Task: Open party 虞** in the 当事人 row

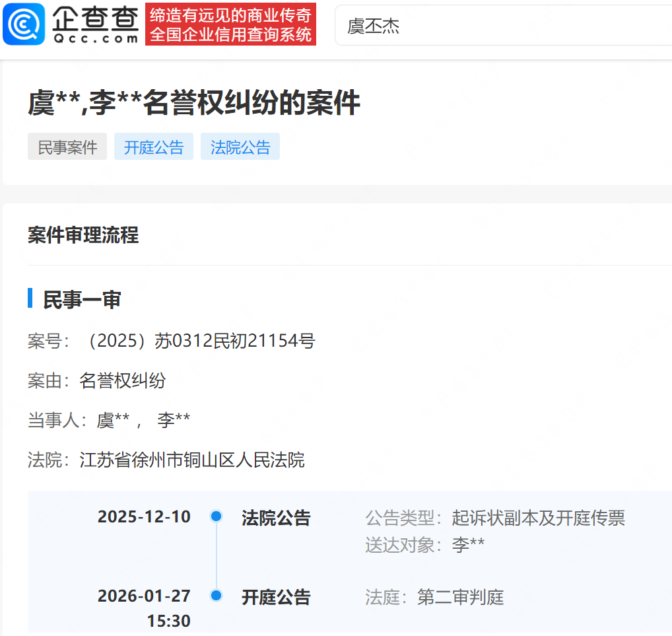Action: pos(113,420)
